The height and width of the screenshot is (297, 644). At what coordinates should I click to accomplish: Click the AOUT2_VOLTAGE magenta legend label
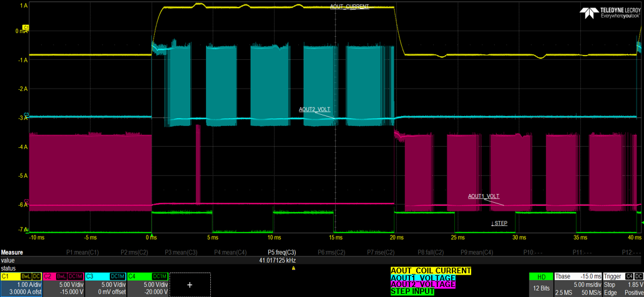tap(422, 285)
